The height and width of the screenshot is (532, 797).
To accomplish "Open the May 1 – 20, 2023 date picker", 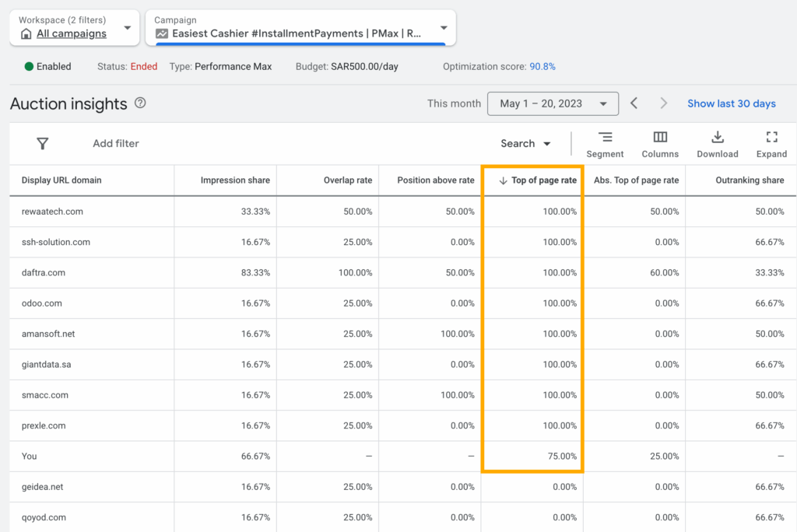I will click(x=553, y=103).
